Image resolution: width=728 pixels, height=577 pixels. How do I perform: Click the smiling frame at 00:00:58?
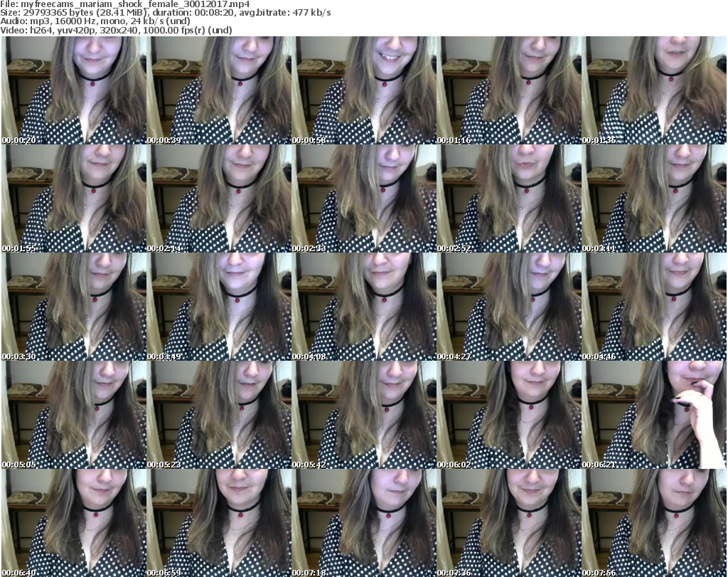tap(364, 90)
